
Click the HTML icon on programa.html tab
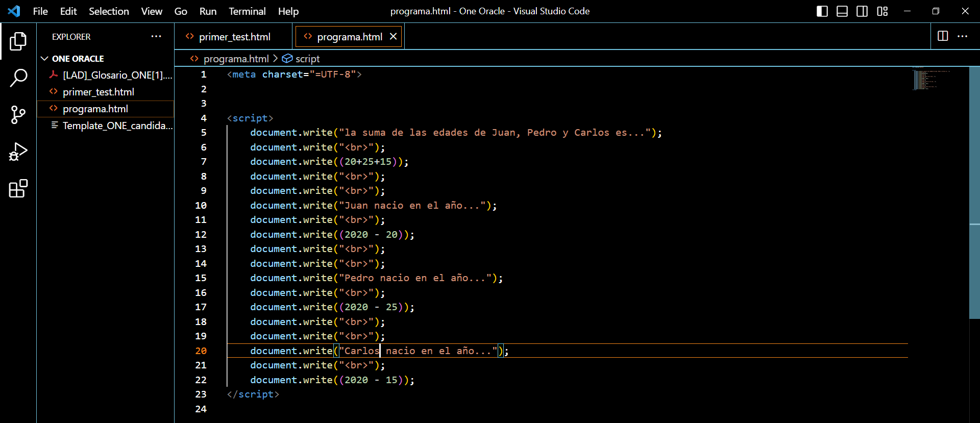[x=308, y=36]
